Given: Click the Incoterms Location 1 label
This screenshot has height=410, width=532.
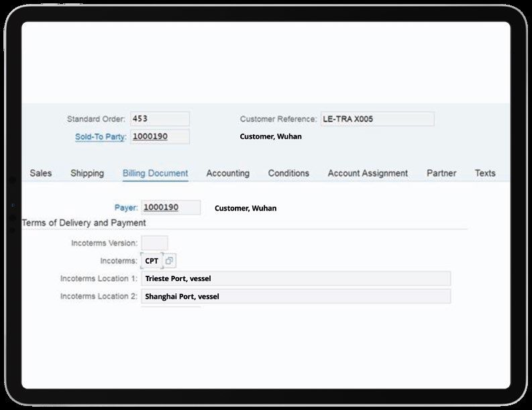Looking at the screenshot, I should (99, 278).
